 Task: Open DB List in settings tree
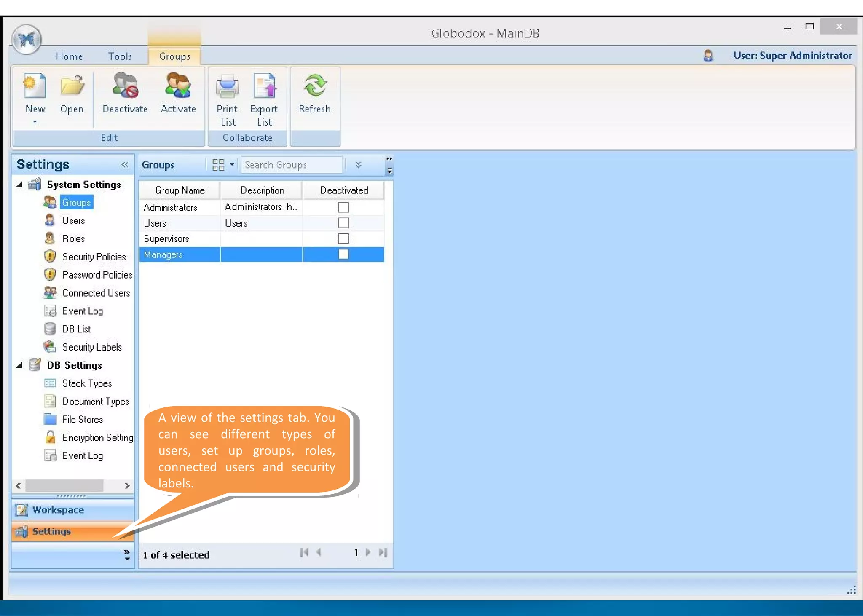[76, 329]
